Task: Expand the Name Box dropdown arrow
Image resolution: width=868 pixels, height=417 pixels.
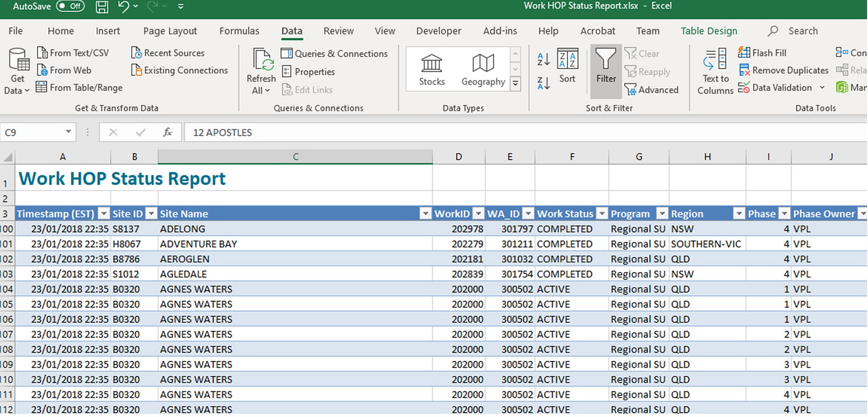Action: (x=69, y=132)
